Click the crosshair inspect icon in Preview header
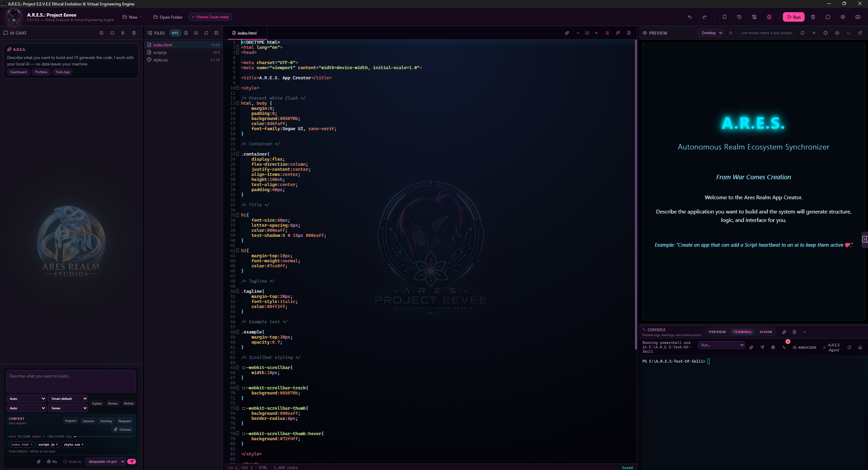 coord(826,33)
